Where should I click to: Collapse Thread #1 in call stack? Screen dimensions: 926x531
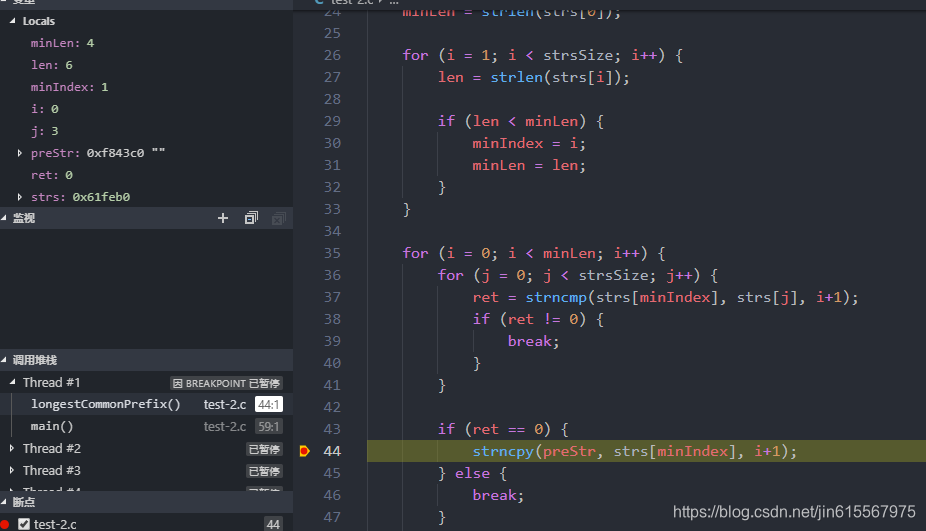[x=12, y=382]
